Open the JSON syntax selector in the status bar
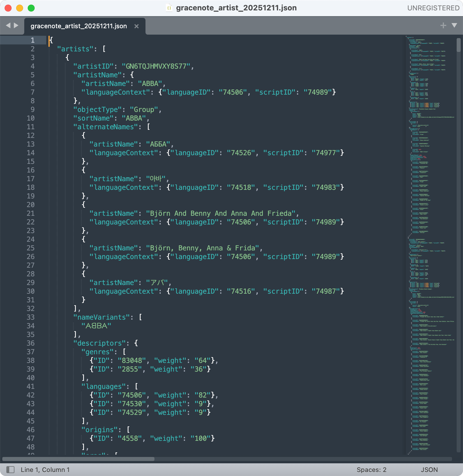The width and height of the screenshot is (463, 476). [429, 470]
